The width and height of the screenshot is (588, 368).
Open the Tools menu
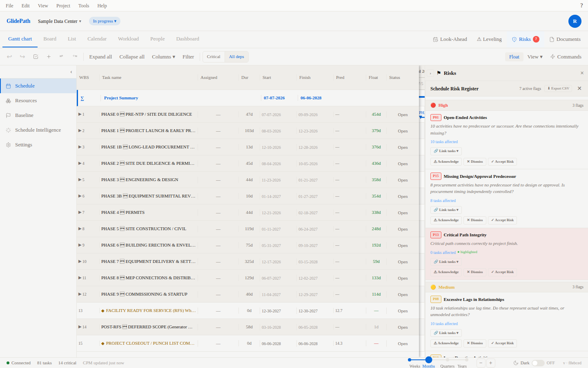pyautogui.click(x=84, y=6)
